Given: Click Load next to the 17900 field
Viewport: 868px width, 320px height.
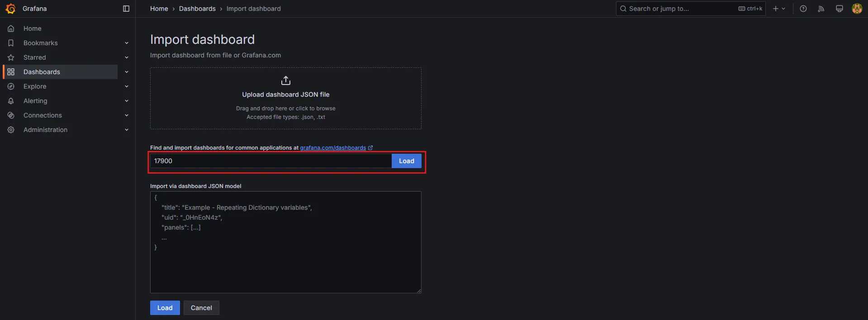Looking at the screenshot, I should (x=407, y=161).
